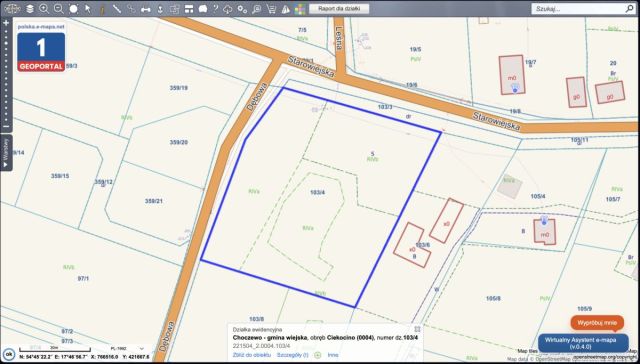Expand the parcel info popup
The height and width of the screenshot is (364, 640).
coord(417,329)
